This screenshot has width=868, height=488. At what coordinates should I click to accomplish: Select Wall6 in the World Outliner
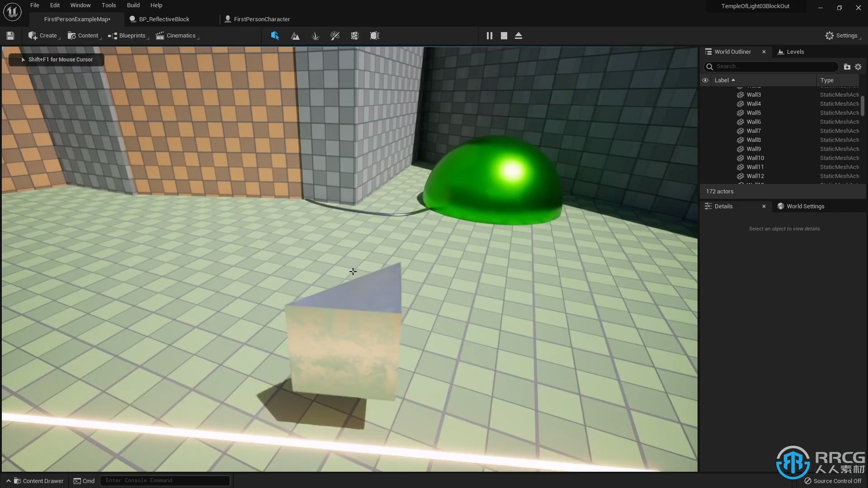click(x=779, y=122)
